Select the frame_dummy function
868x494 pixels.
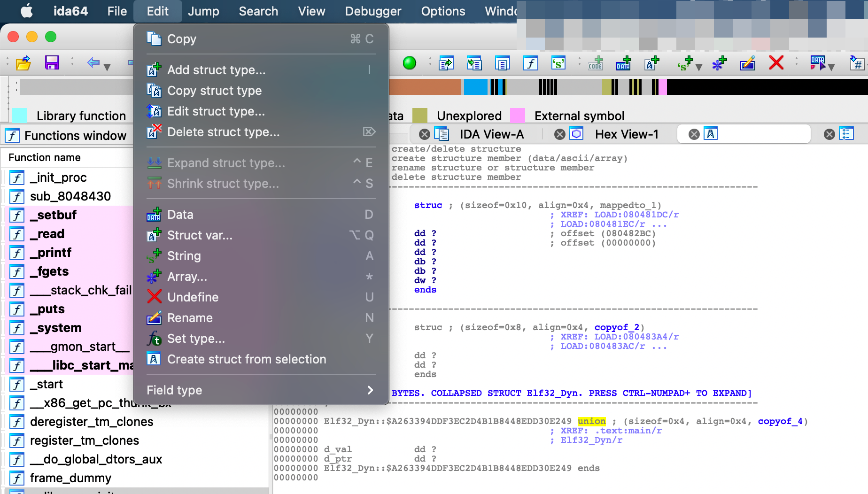pos(70,478)
